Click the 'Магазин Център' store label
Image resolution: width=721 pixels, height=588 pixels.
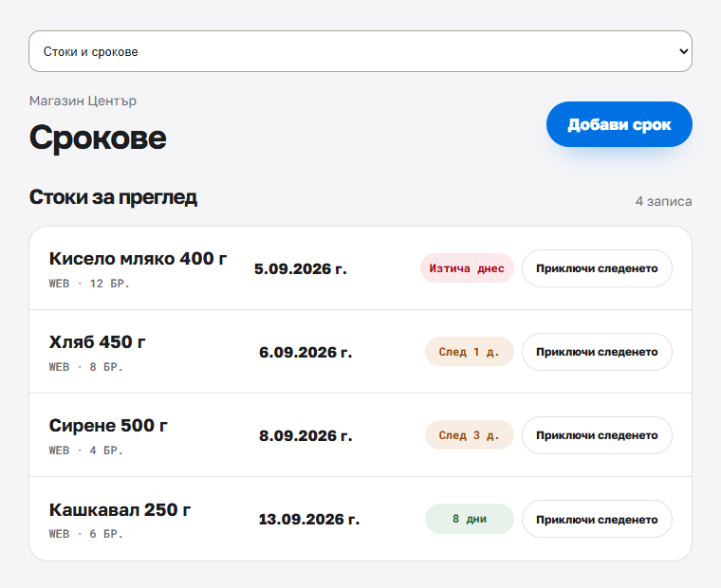(x=83, y=101)
